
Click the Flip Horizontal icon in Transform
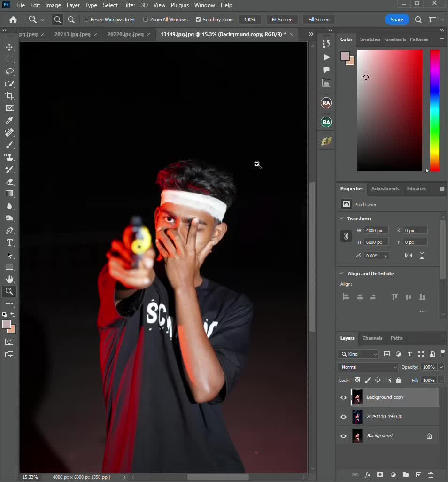tap(409, 256)
